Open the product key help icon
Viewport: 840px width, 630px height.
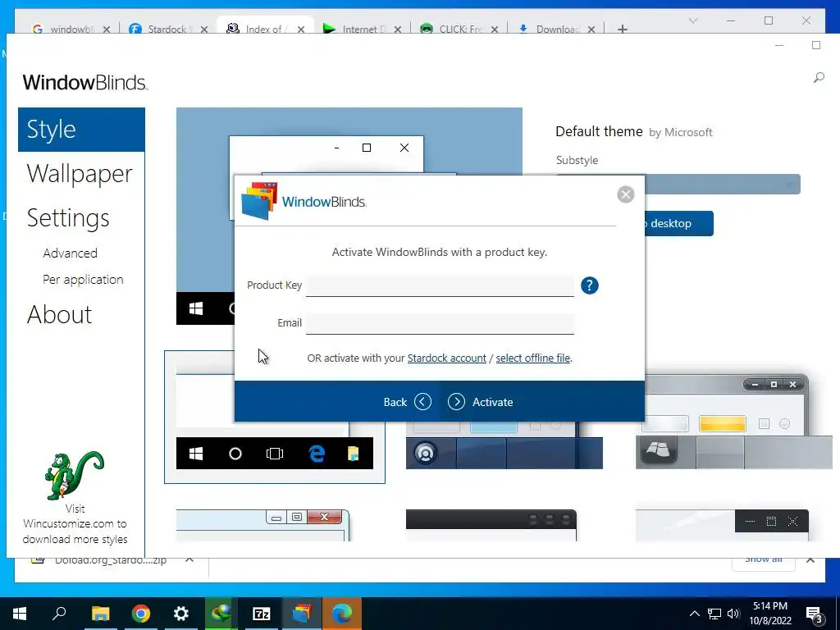click(x=589, y=285)
